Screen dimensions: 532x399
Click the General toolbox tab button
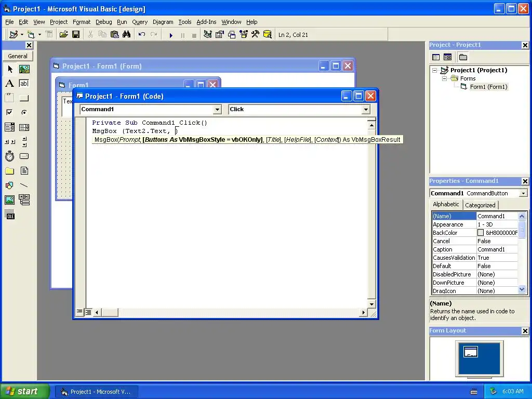click(18, 56)
